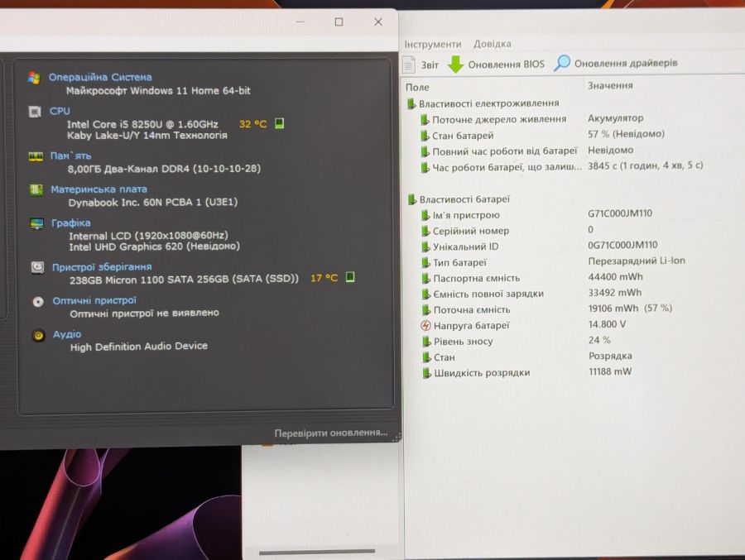This screenshot has height=560, width=745.
Task: Click the icon beside Тип батареї
Action: pyautogui.click(x=425, y=263)
